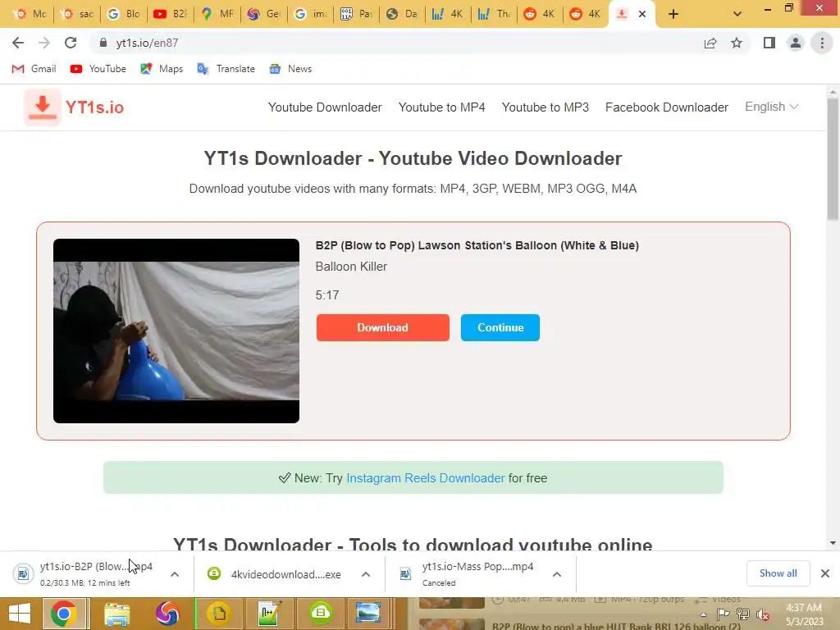This screenshot has width=840, height=630.
Task: Expand options for the 4kvideodownload exe download
Action: point(366,574)
